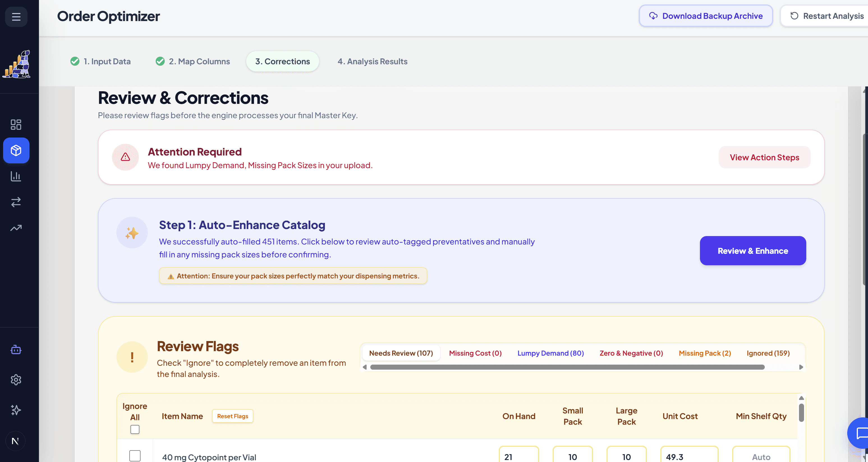Screen dimensions: 868x462
Task: Open the N user avatar
Action: tap(15, 441)
